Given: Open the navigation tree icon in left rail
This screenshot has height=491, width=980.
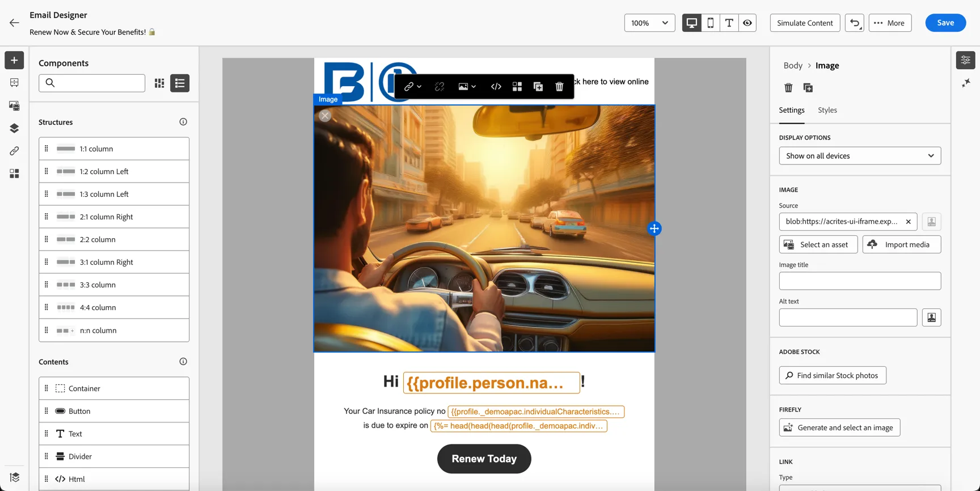Looking at the screenshot, I should coord(14,83).
